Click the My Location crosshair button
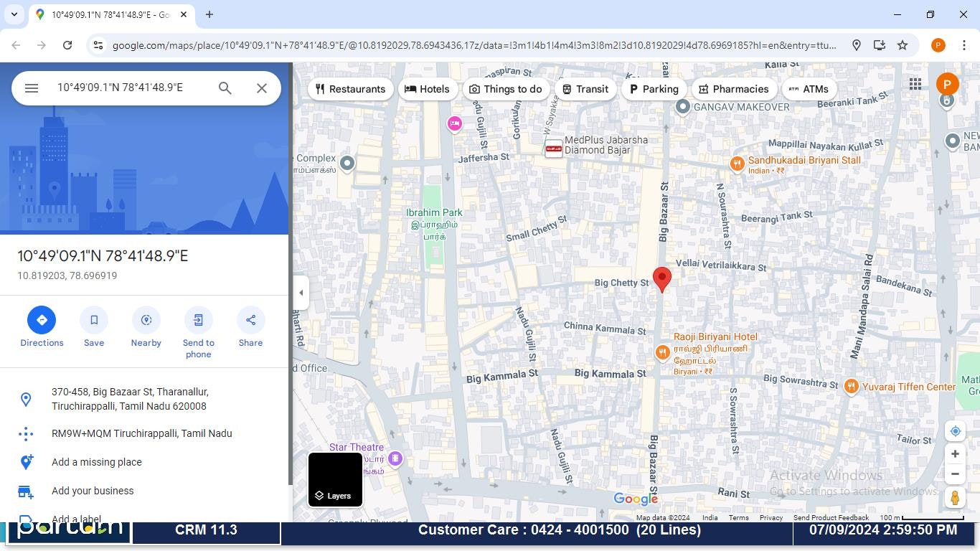Screen dimensions: 980x551 coord(955,430)
